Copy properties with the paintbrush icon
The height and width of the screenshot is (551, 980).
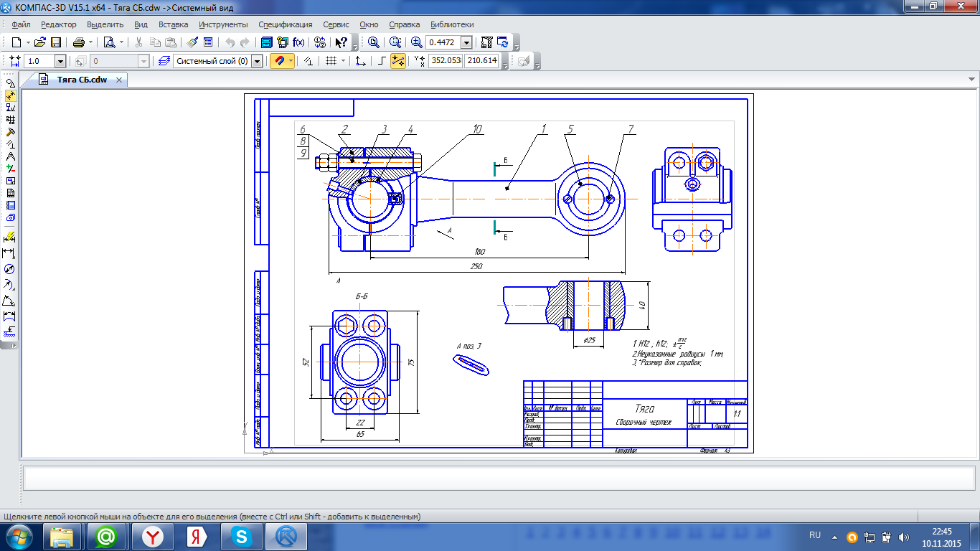(193, 42)
